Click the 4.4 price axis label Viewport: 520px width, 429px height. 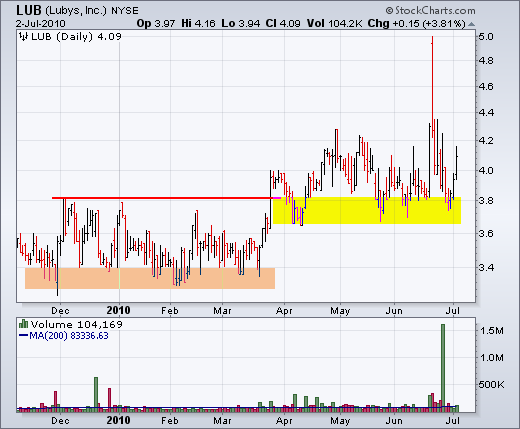click(x=486, y=113)
